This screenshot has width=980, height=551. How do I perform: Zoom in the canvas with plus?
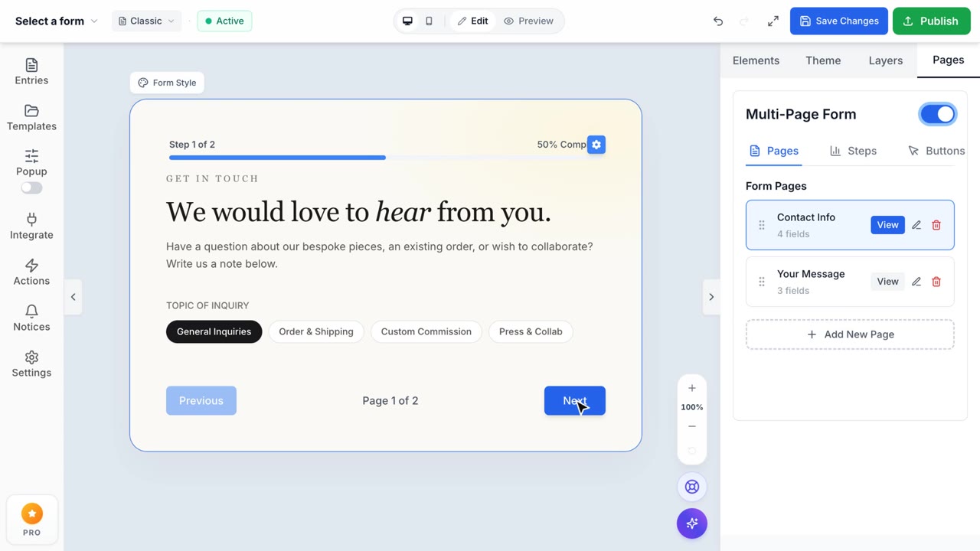pyautogui.click(x=692, y=388)
